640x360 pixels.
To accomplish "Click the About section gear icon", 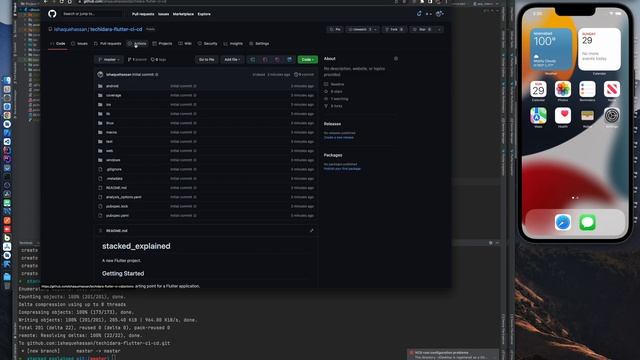I will point(396,59).
